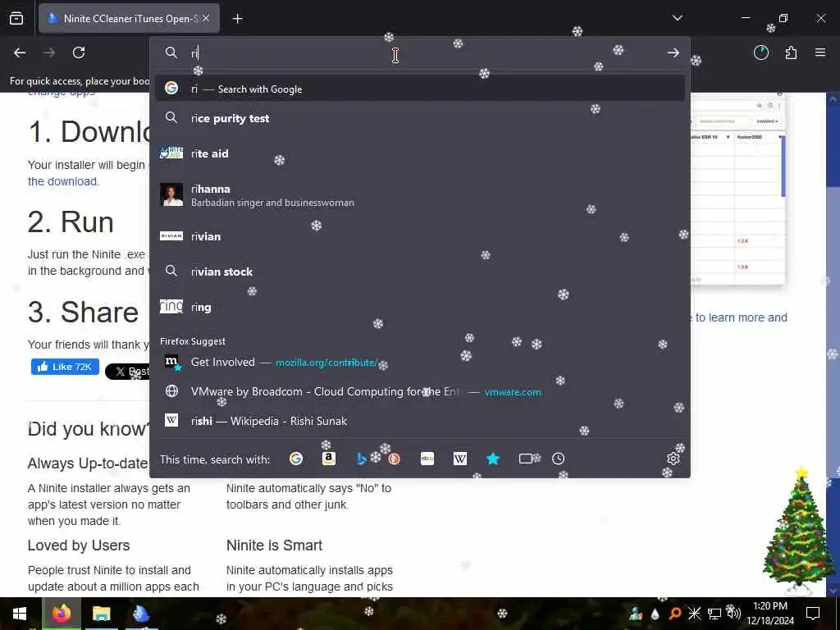
Task: Open VMware by Broadcom suggestion
Action: click(x=420, y=391)
